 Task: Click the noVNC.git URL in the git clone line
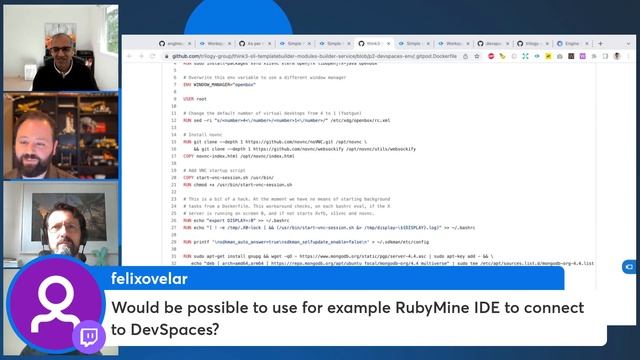(x=289, y=142)
